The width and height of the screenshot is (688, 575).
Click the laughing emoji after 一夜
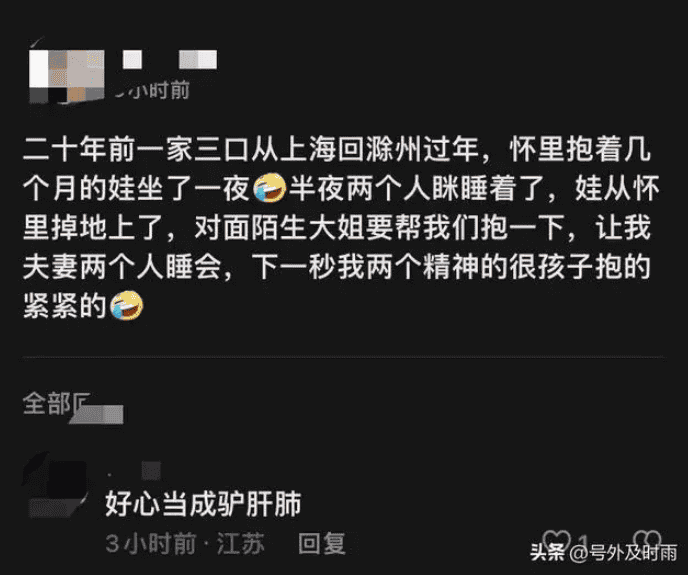(x=269, y=188)
